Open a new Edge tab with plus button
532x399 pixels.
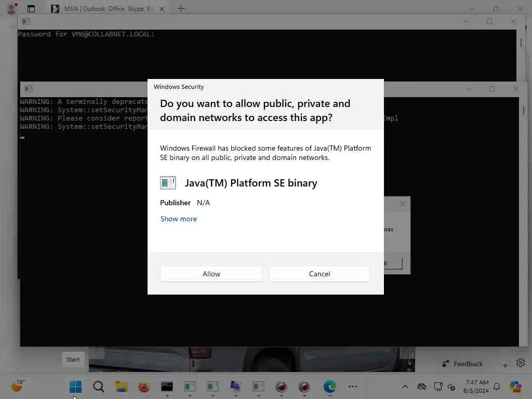pyautogui.click(x=181, y=9)
